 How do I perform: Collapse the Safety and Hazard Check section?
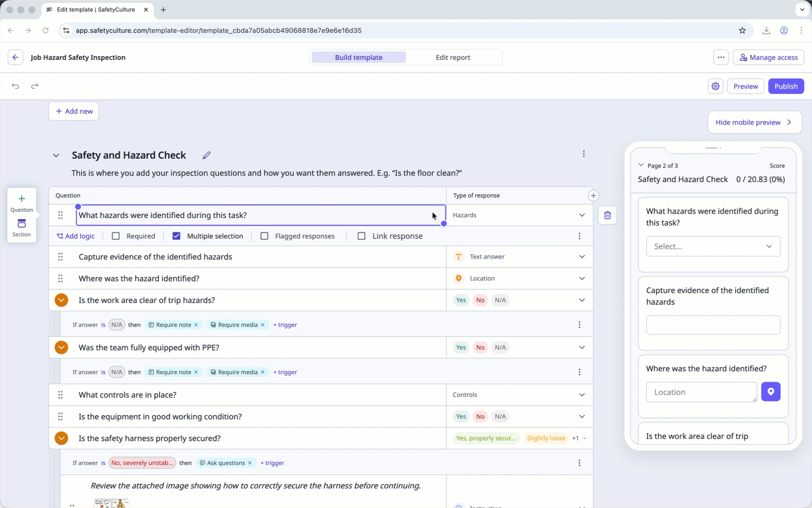coord(56,155)
